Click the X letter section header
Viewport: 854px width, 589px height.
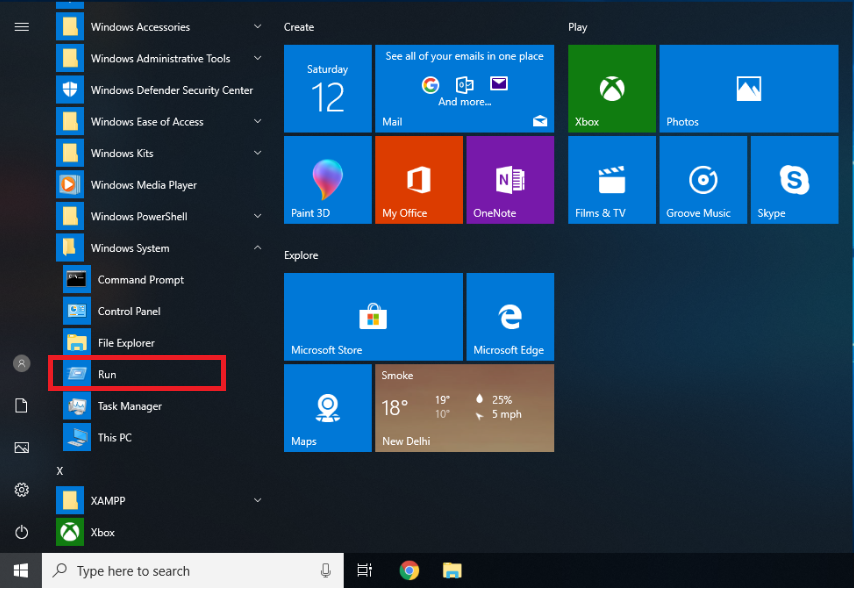[x=60, y=471]
